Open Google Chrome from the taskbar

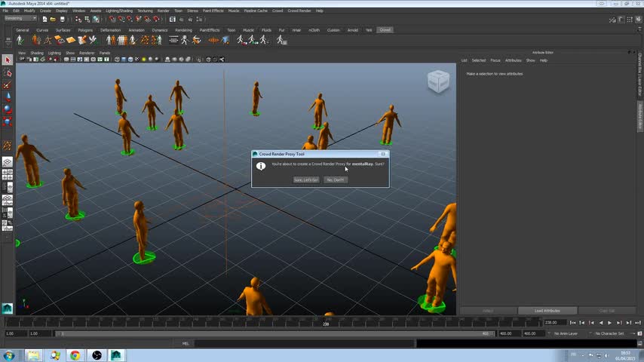[75, 355]
